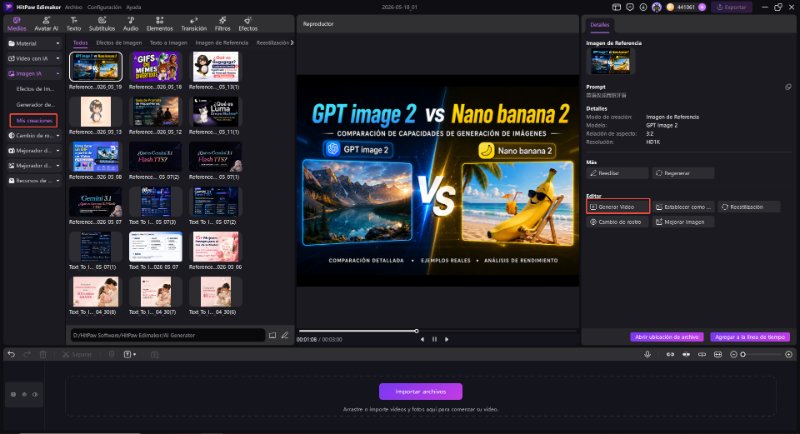Screen dimensions: 800x434
Task: Click the Mejorar Imagen button
Action: (683, 222)
